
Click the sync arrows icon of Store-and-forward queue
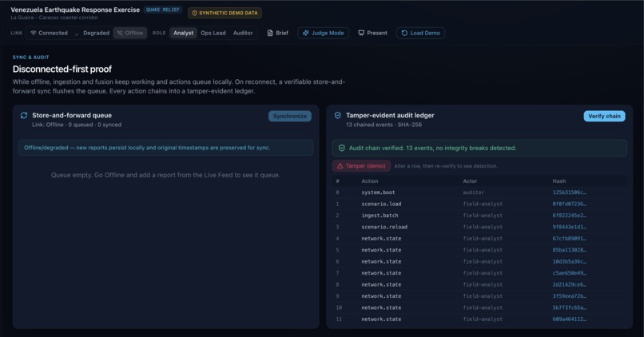coord(24,115)
